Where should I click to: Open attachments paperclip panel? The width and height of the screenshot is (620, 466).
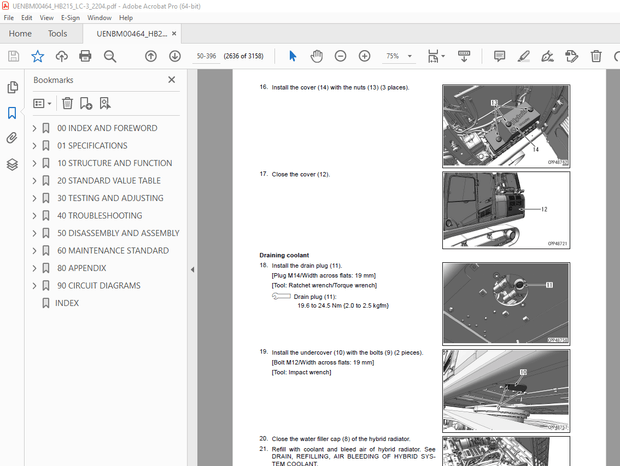(x=12, y=138)
